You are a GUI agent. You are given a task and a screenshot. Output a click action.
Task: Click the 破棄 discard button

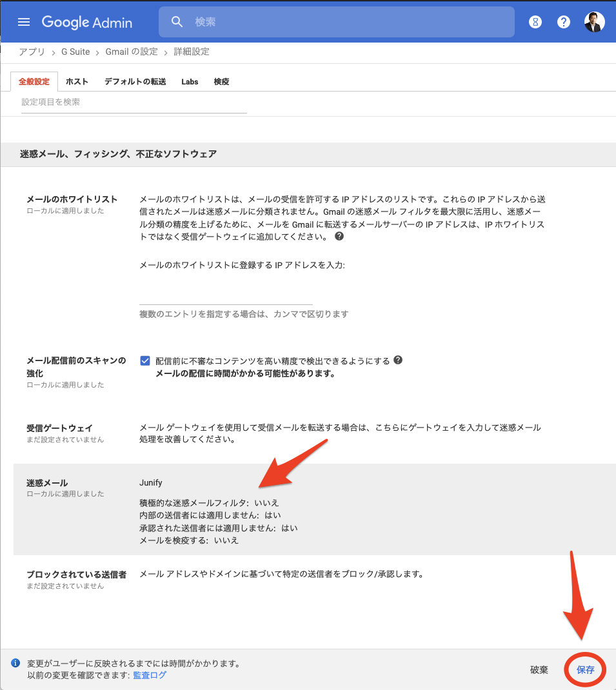(x=539, y=670)
